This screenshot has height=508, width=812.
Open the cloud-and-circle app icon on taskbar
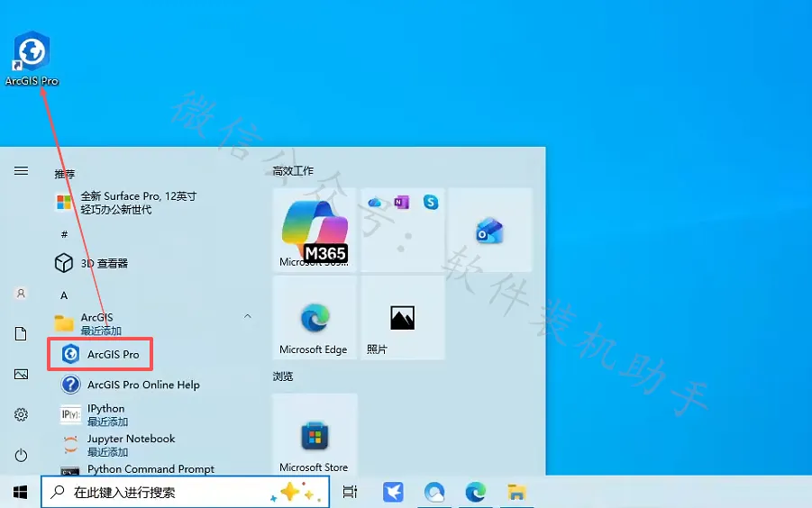point(434,492)
